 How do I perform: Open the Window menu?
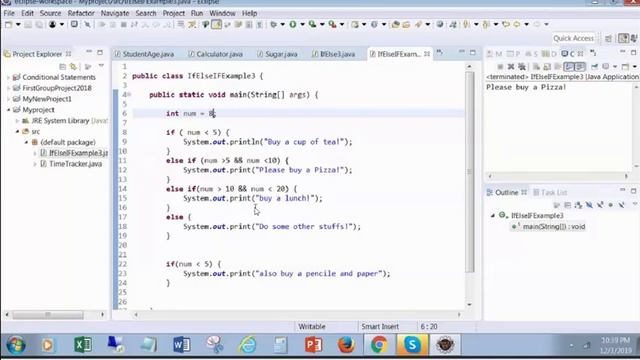point(222,13)
